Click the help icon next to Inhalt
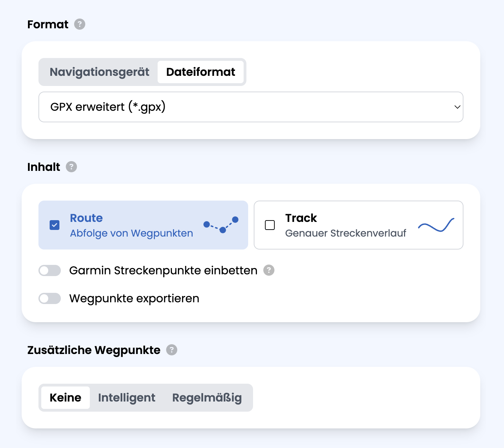504x448 pixels. click(71, 167)
